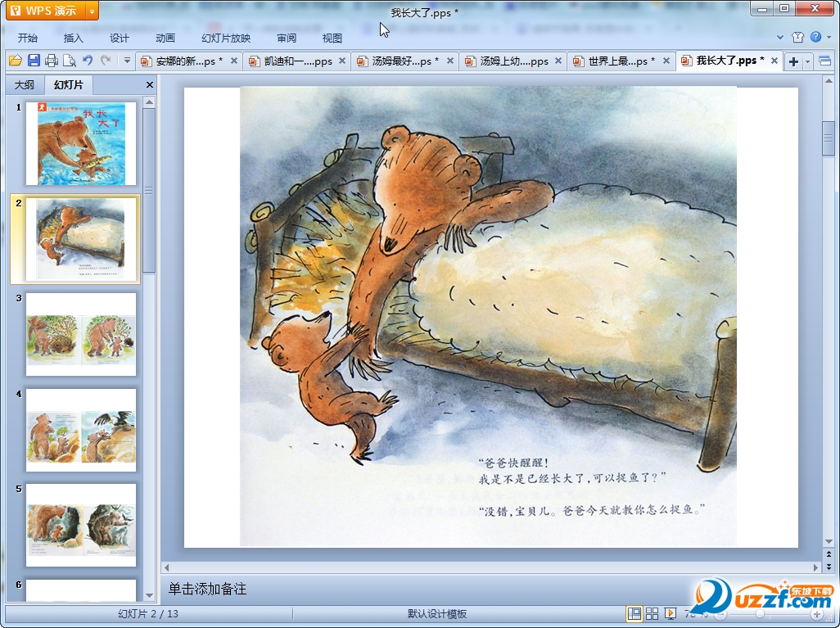Click the Print icon in toolbar
This screenshot has width=840, height=628.
click(52, 61)
